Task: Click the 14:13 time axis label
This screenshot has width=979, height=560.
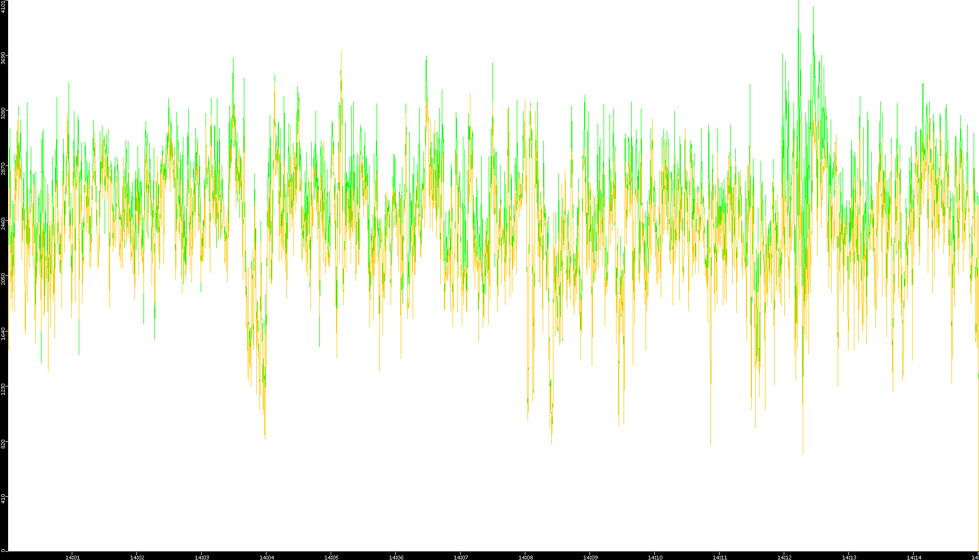Action: [849, 557]
